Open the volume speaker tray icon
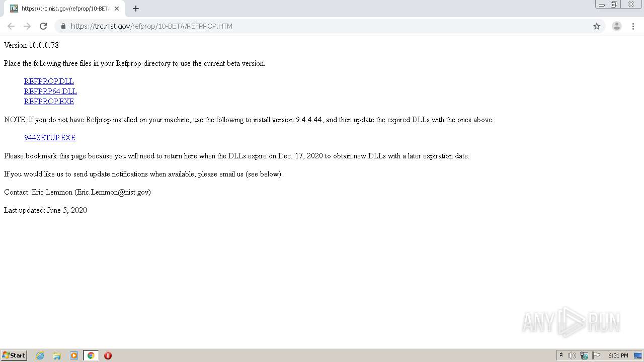 tap(572, 355)
